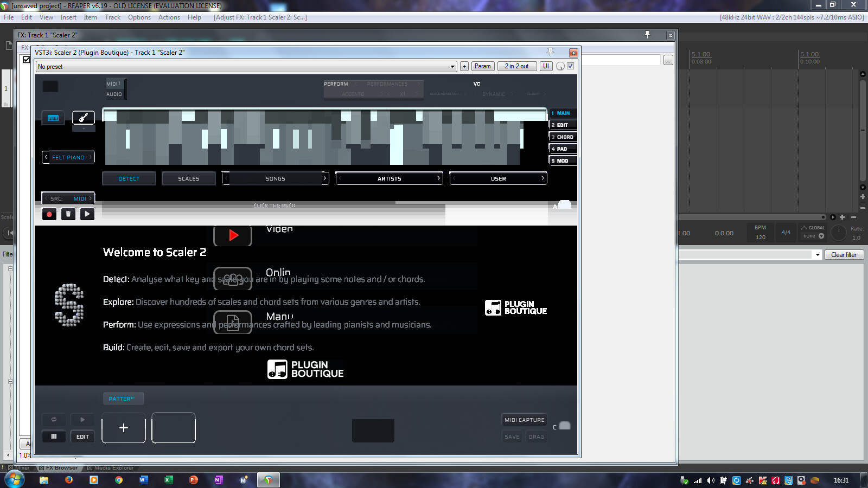Click the Param button
This screenshot has width=868, height=488.
point(482,66)
